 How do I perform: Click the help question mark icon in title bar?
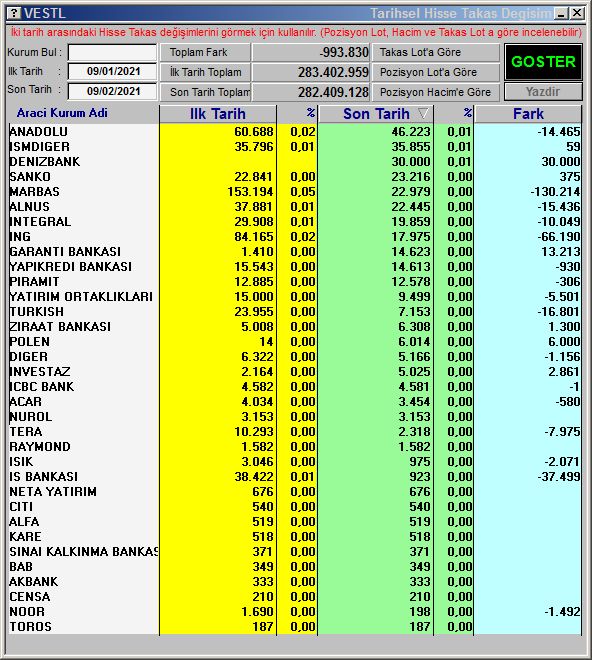point(14,13)
